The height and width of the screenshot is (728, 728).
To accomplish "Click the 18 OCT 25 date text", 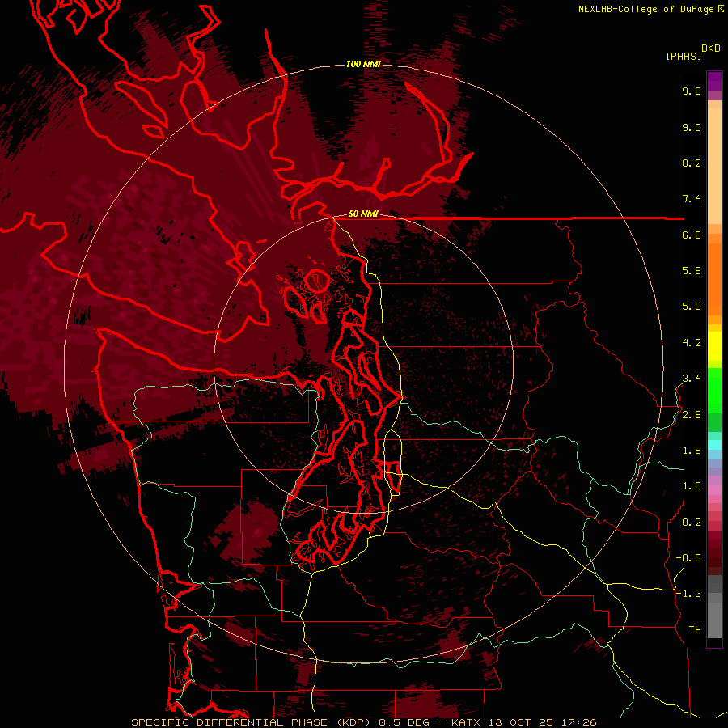I will pyautogui.click(x=520, y=722).
